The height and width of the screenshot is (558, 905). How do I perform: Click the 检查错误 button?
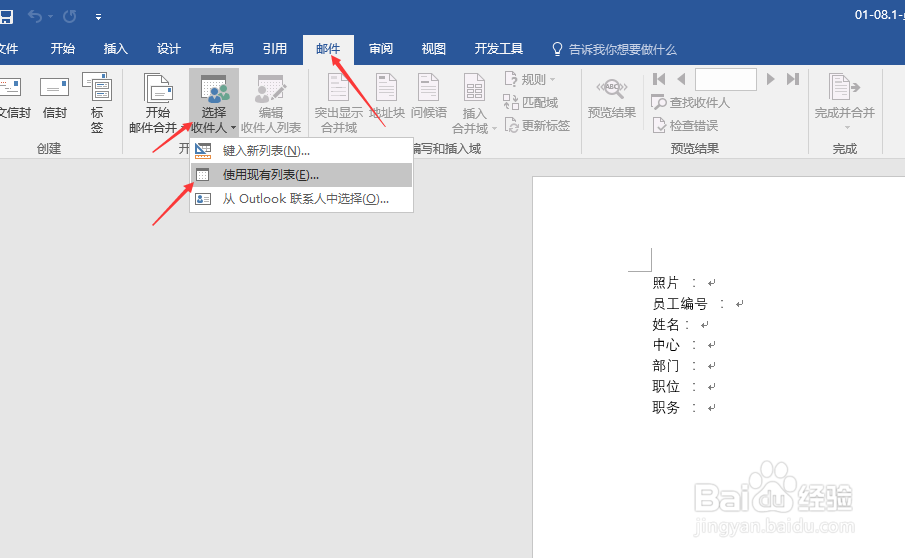point(685,125)
